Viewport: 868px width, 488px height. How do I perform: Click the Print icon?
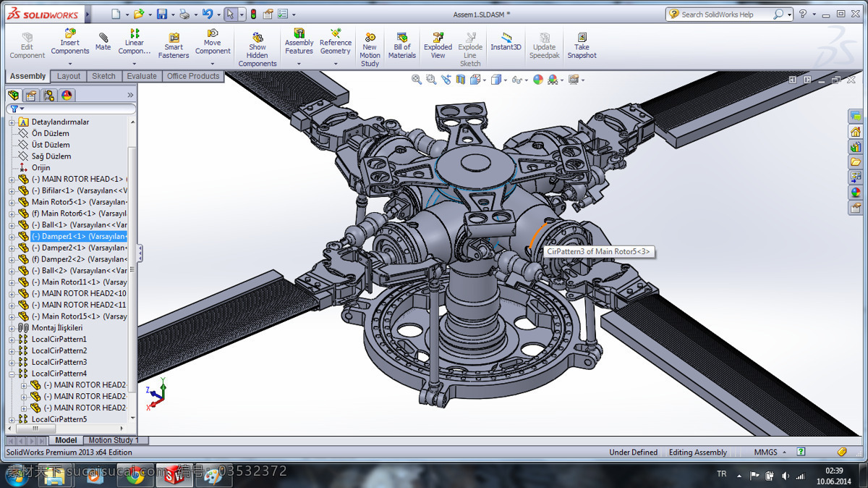point(184,14)
